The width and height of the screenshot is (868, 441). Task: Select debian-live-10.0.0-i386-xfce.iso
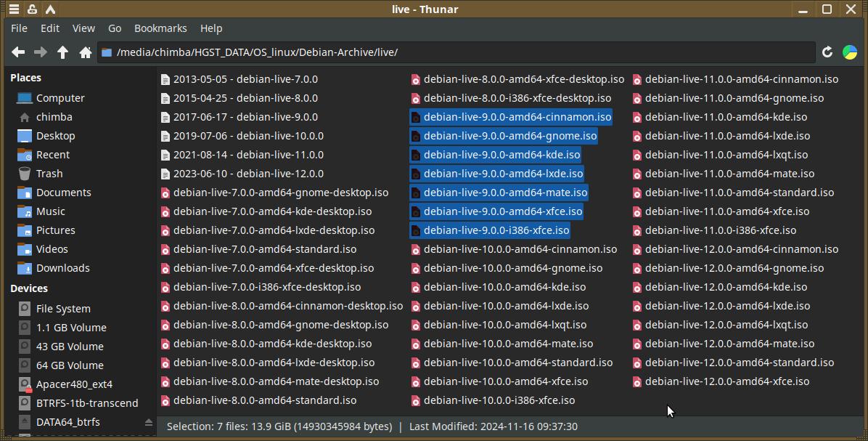[493, 400]
